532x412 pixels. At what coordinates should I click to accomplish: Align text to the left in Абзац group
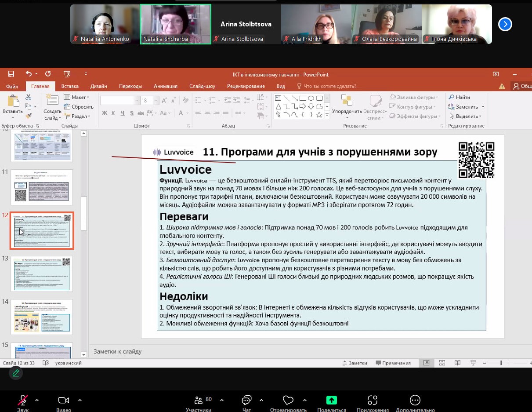click(198, 113)
